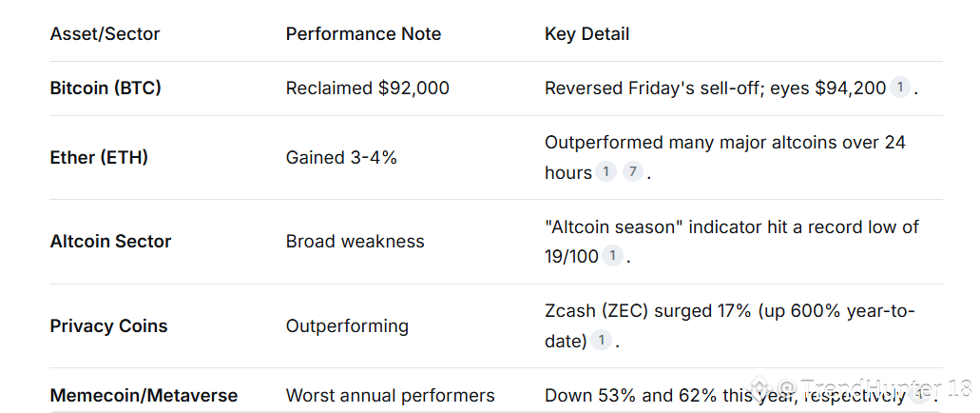Click citation badge 7 in Ether row
This screenshot has width=980, height=413.
pyautogui.click(x=633, y=172)
